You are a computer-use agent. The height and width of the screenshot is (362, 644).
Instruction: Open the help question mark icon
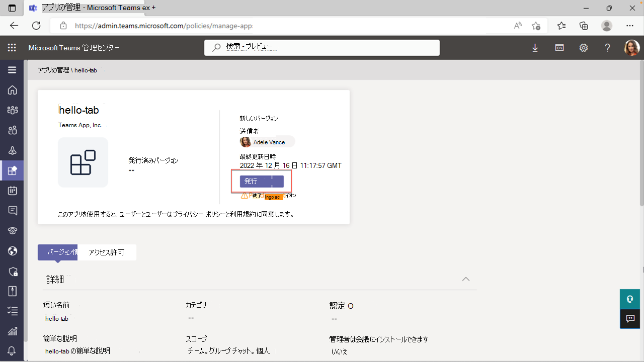coord(607,48)
